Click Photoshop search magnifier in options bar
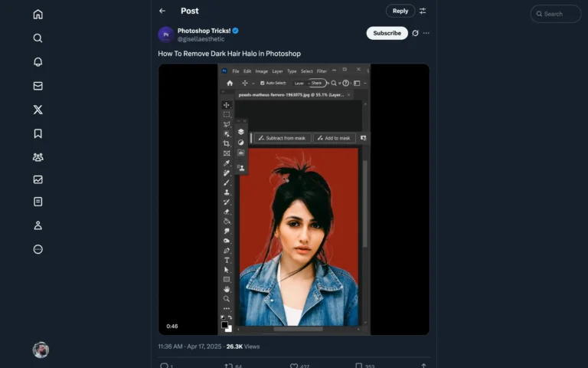 (334, 83)
